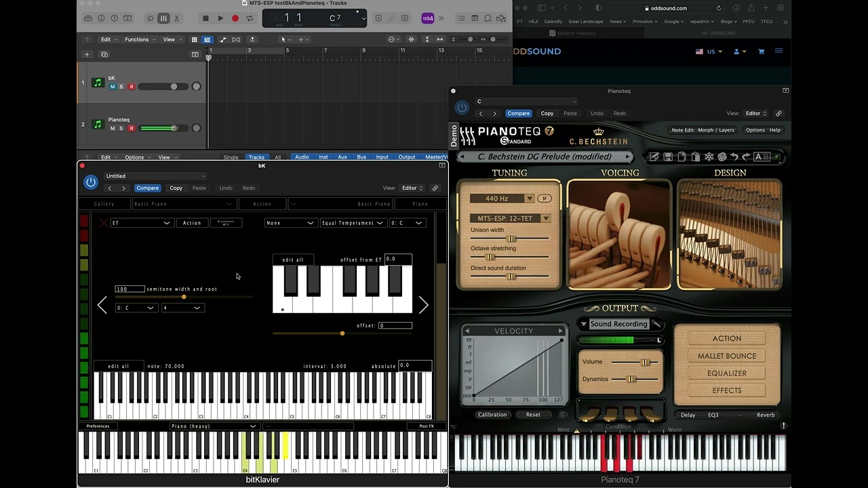
Task: Open the None adaptive tuning dropdown
Action: click(x=290, y=222)
